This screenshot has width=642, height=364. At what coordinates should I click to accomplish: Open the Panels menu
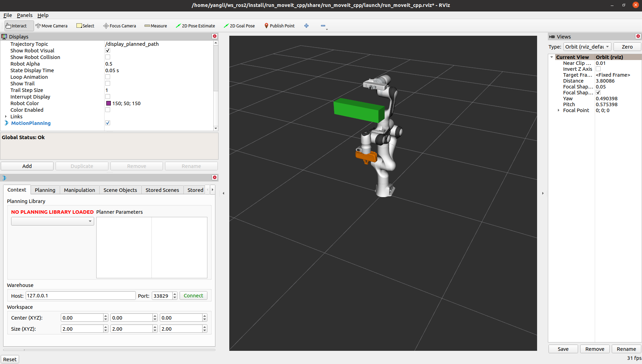(x=24, y=15)
